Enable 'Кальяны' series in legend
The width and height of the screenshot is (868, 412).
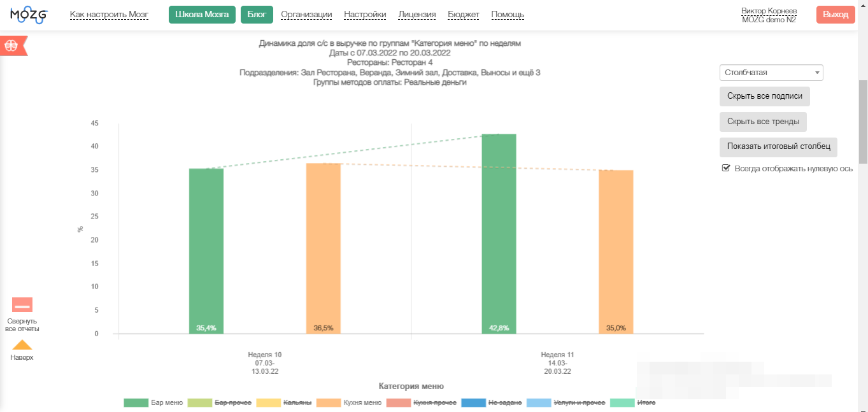[283, 402]
